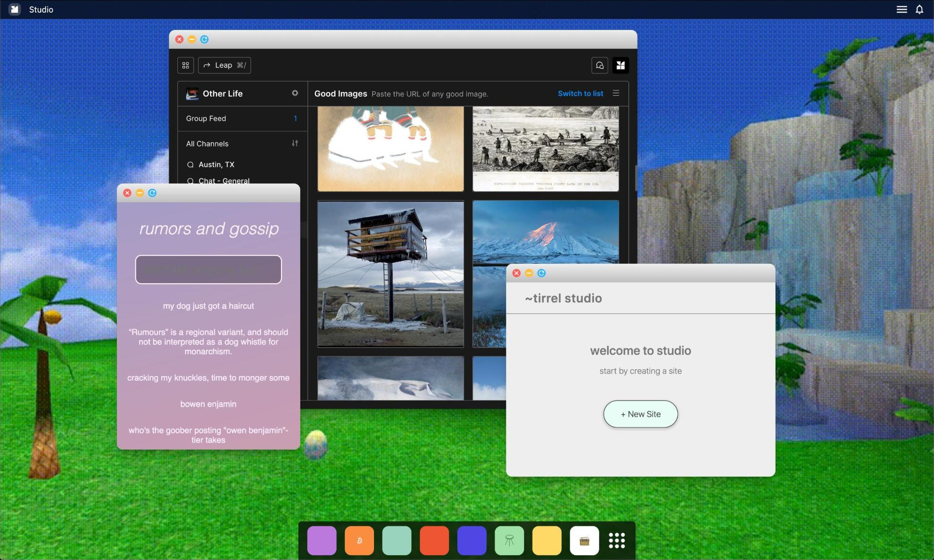The height and width of the screenshot is (560, 934).
Task: Open the radio icon app in the dock
Action: pos(584,540)
